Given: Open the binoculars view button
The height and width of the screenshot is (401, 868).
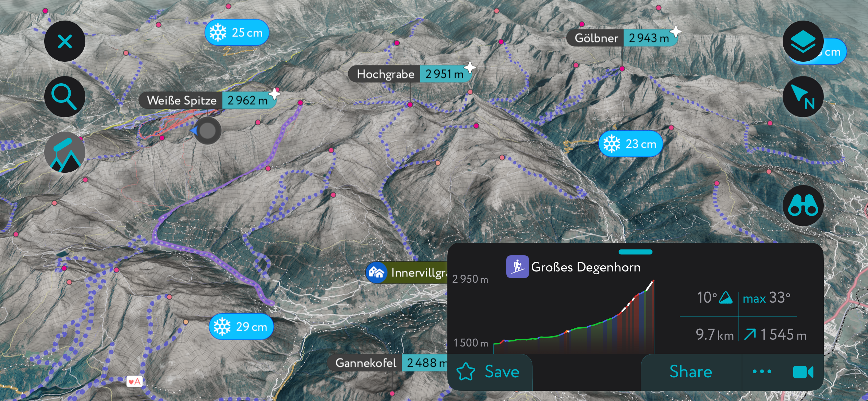Looking at the screenshot, I should click(803, 206).
